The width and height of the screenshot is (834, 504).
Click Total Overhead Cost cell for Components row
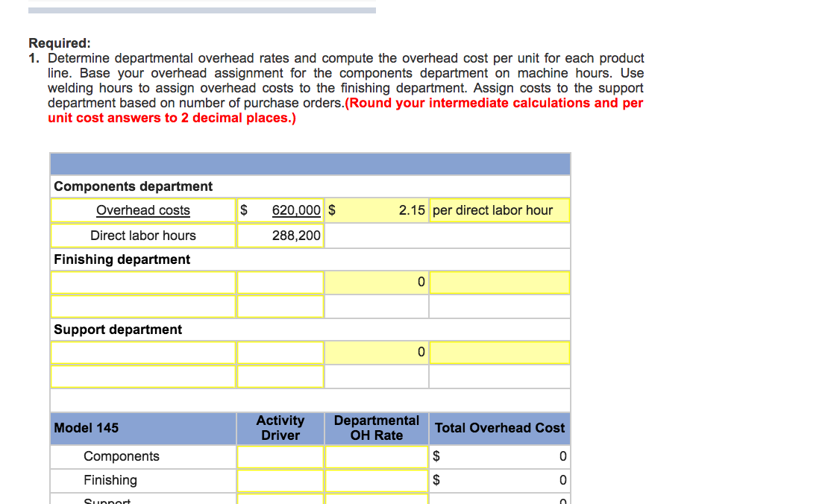point(499,456)
